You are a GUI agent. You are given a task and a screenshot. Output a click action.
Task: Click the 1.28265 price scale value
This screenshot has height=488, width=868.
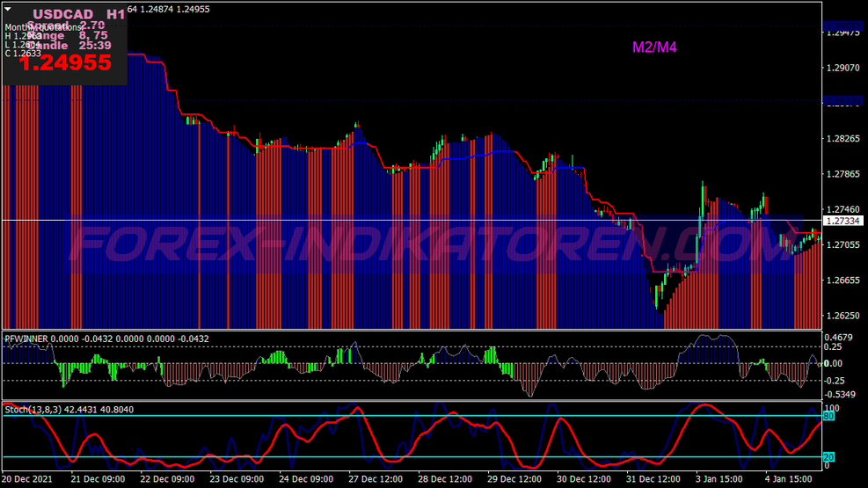coord(843,138)
